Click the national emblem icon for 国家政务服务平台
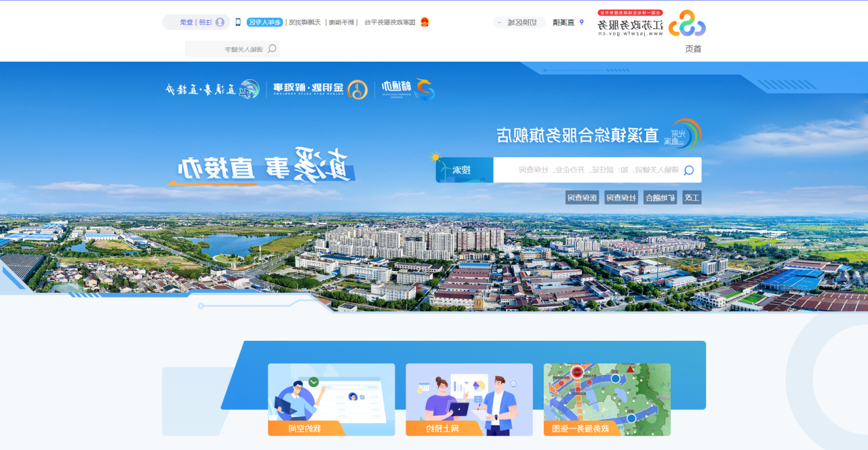 pyautogui.click(x=425, y=22)
